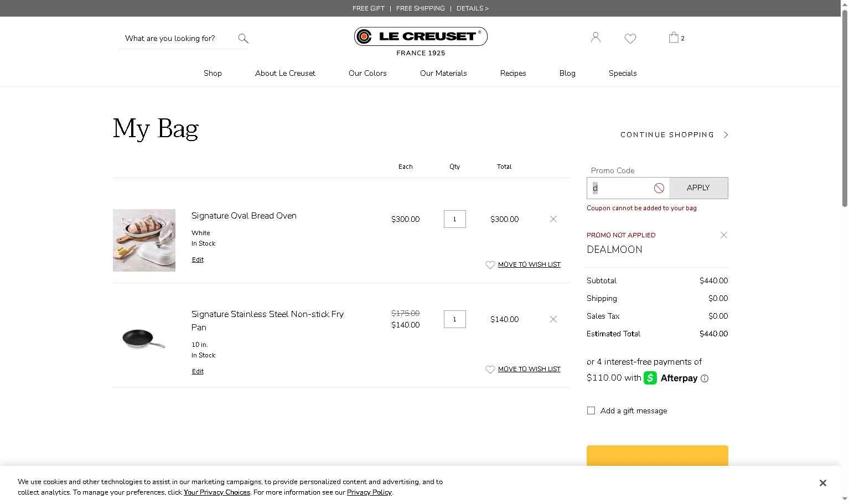Image resolution: width=849 pixels, height=504 pixels.
Task: Check the Add a gift message box
Action: (x=591, y=411)
